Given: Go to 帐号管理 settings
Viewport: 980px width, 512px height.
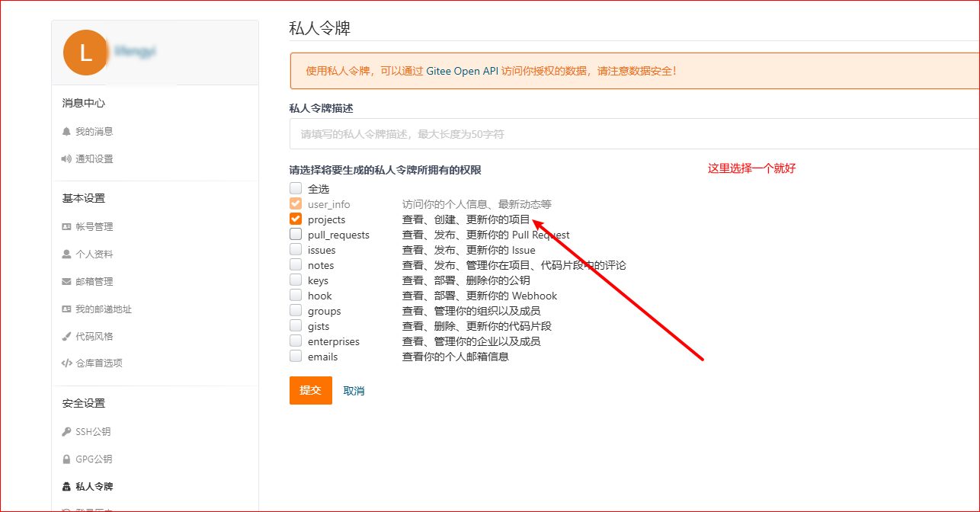Looking at the screenshot, I should coord(94,227).
